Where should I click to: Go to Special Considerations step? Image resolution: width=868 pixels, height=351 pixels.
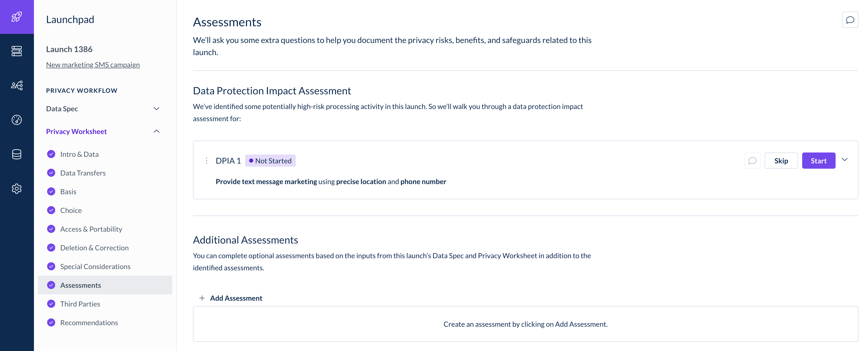point(95,267)
